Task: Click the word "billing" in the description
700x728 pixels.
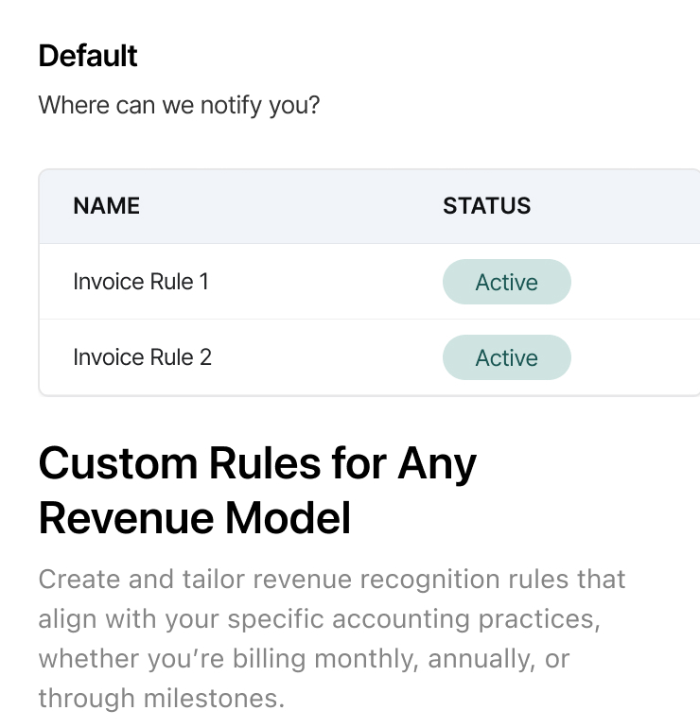Action: (269, 659)
